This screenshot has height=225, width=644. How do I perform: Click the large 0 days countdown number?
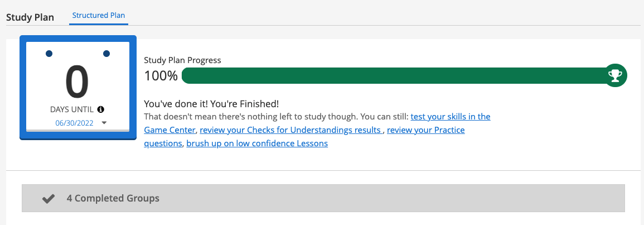pos(77,82)
